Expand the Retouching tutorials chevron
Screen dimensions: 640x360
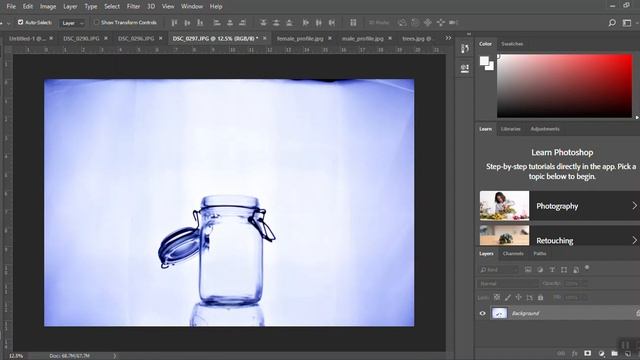coord(634,240)
